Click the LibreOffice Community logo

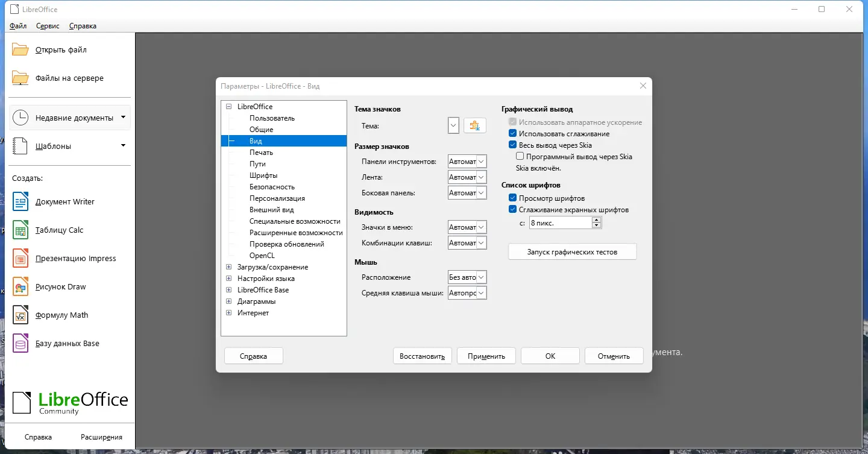click(71, 402)
